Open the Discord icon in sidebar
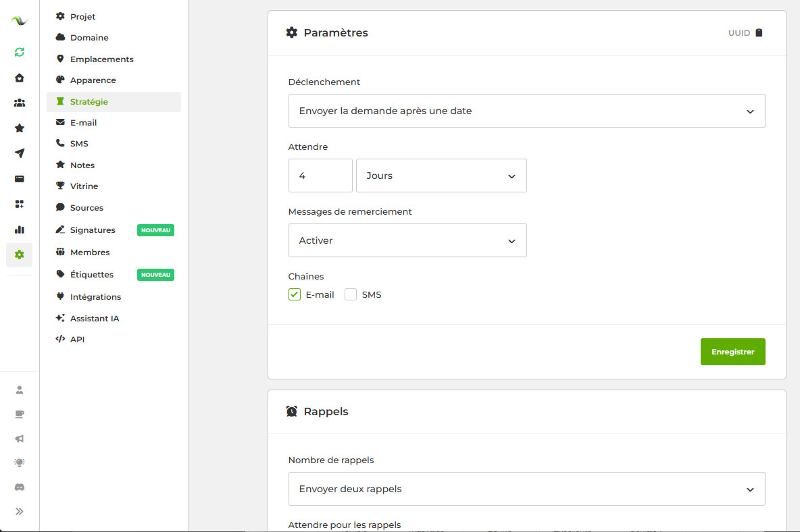 pyautogui.click(x=20, y=487)
